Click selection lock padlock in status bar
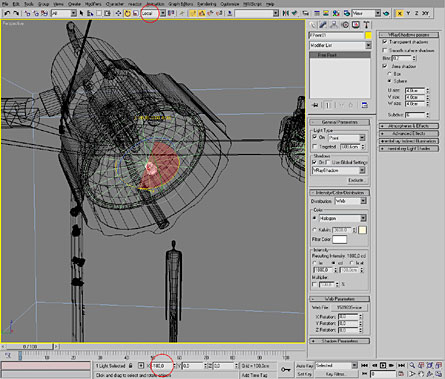The image size is (445, 379). (x=131, y=366)
